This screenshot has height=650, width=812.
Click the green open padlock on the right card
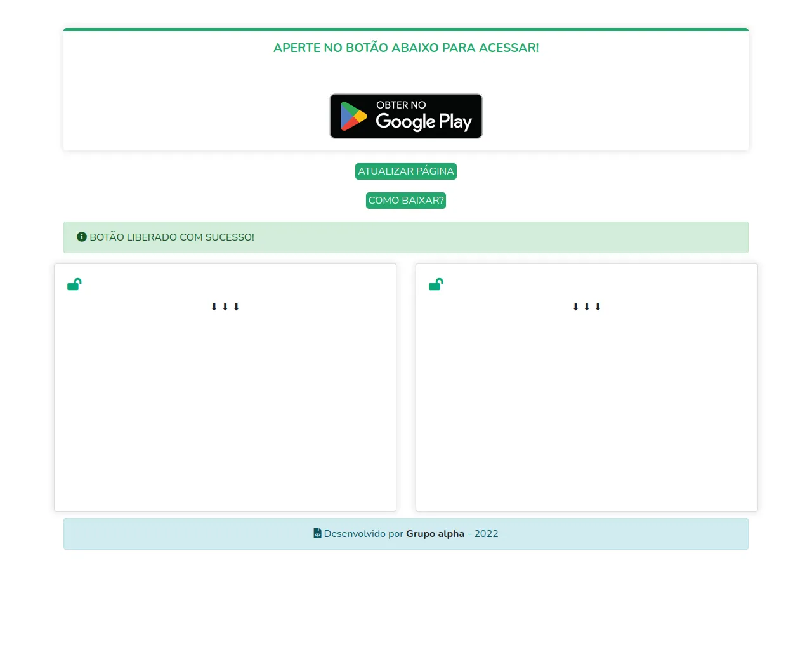coord(436,284)
